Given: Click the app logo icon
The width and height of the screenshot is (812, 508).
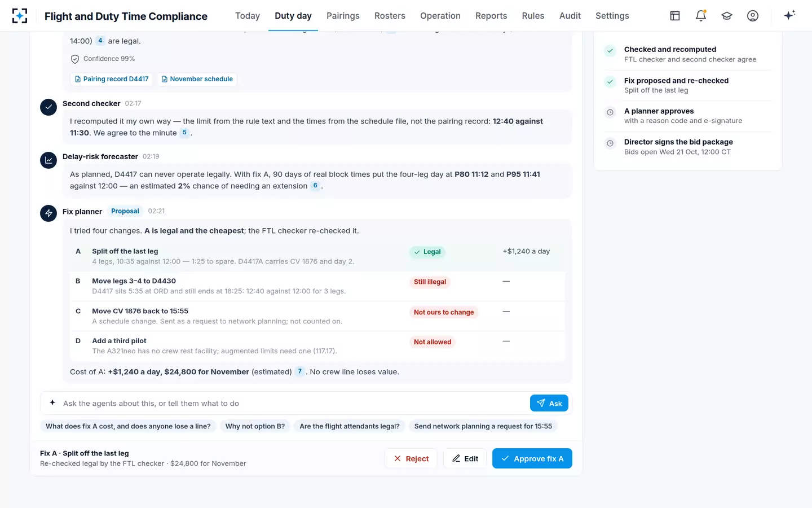Looking at the screenshot, I should tap(20, 16).
